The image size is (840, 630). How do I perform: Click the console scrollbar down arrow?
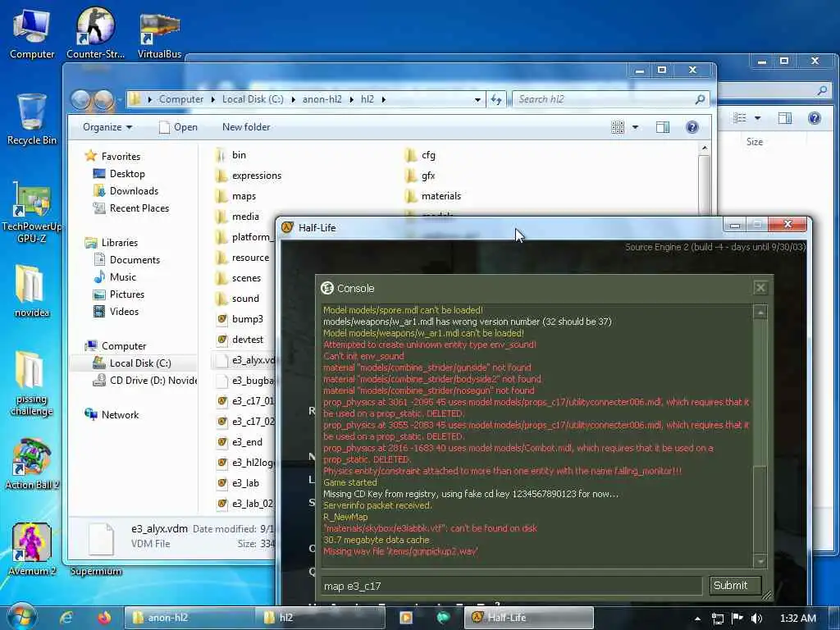tap(760, 561)
